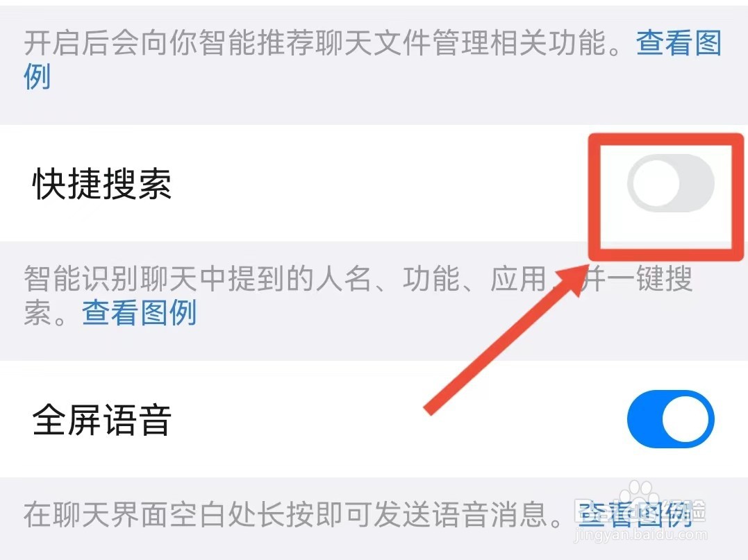
Task: Click the jingyan.baidu.com watermark
Action: (x=640, y=535)
